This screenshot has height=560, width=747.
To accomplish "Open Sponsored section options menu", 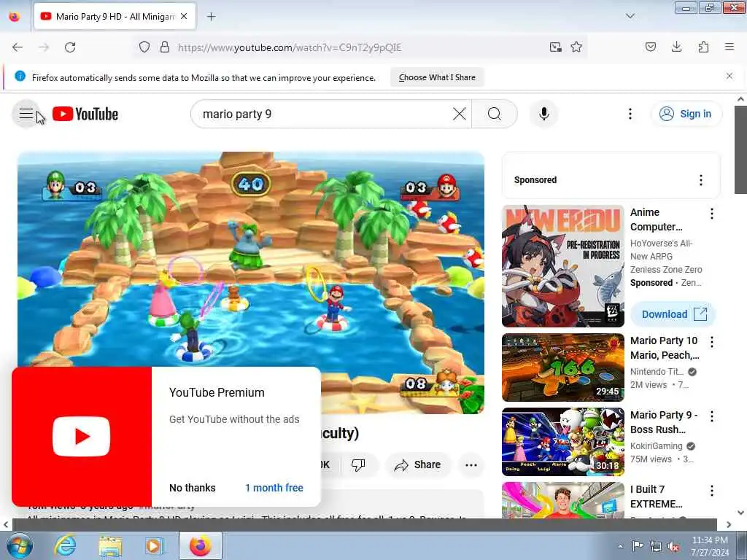I will pyautogui.click(x=700, y=180).
